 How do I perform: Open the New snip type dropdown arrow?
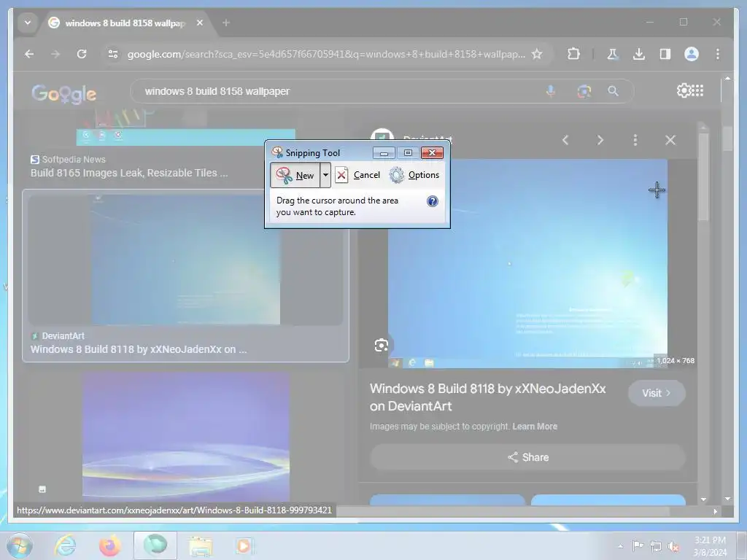(x=325, y=175)
